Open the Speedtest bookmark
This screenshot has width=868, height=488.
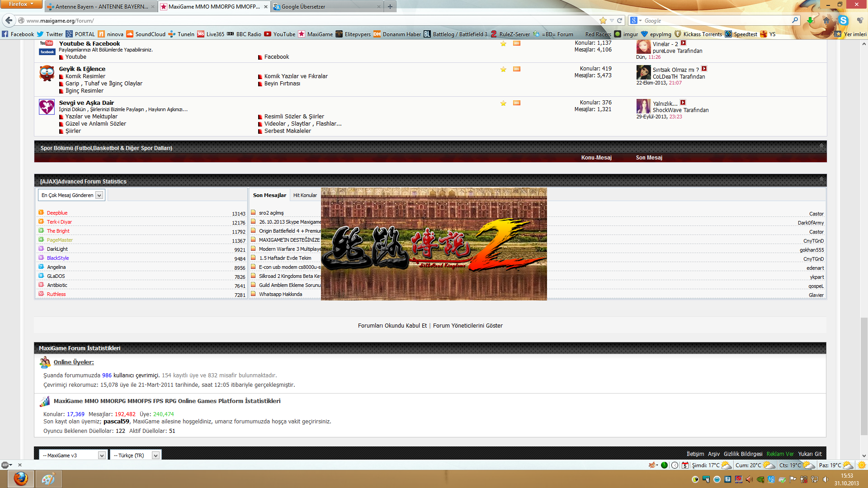pyautogui.click(x=741, y=34)
